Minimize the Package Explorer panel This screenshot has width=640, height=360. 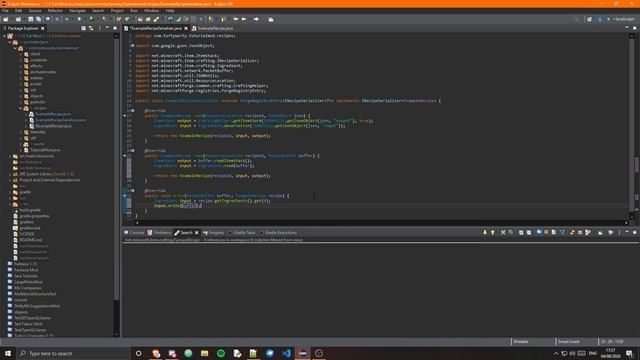click(107, 28)
